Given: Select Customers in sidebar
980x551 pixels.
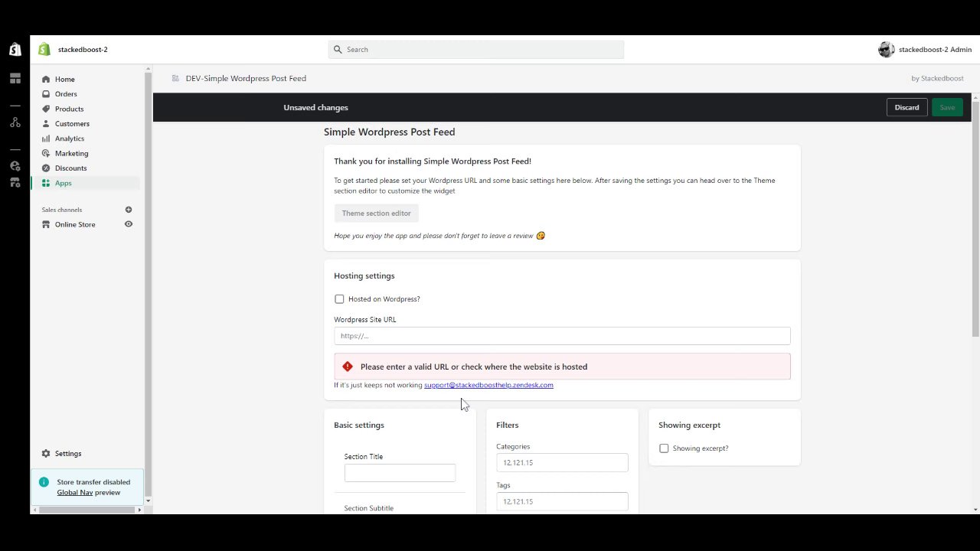Looking at the screenshot, I should point(72,124).
